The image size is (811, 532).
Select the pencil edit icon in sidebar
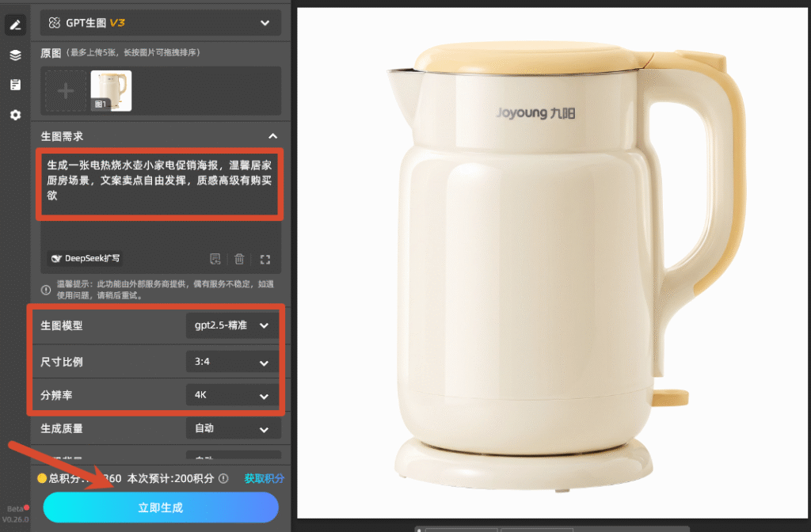click(15, 25)
